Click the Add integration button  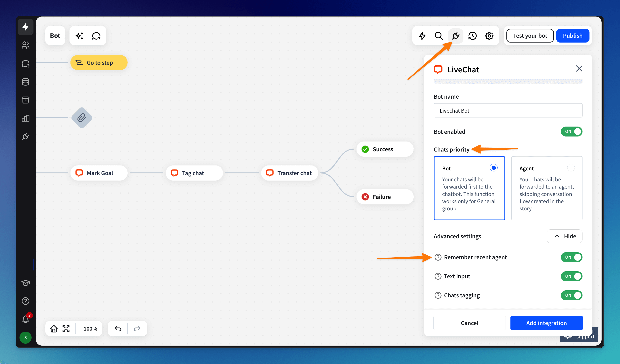pyautogui.click(x=546, y=323)
